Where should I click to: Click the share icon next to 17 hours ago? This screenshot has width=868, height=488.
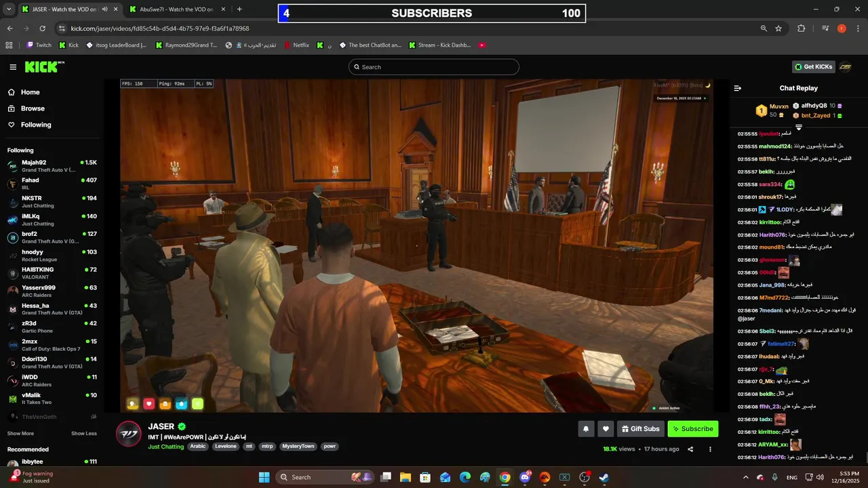[x=690, y=449]
